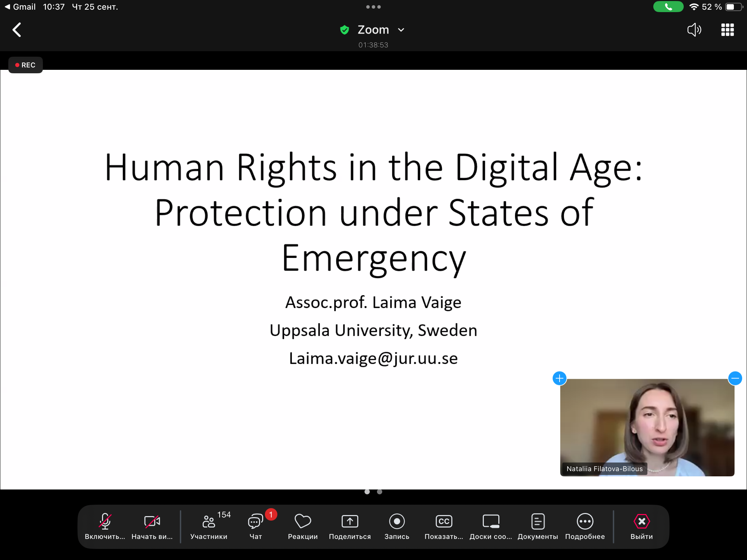
Task: Open the Документы documents icon
Action: [538, 525]
